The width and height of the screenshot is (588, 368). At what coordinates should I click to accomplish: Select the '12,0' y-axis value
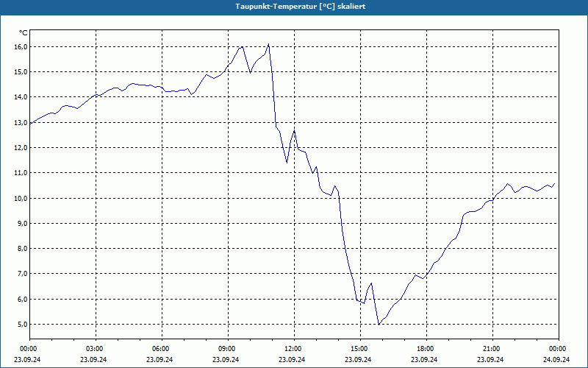point(21,148)
